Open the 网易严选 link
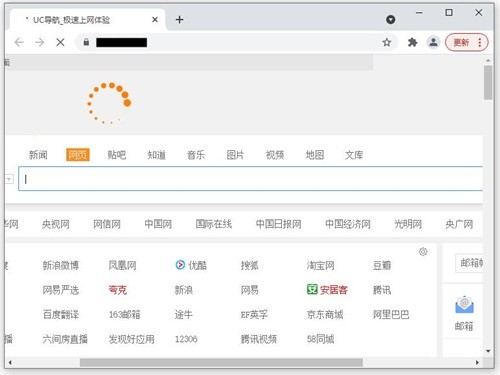 [61, 290]
